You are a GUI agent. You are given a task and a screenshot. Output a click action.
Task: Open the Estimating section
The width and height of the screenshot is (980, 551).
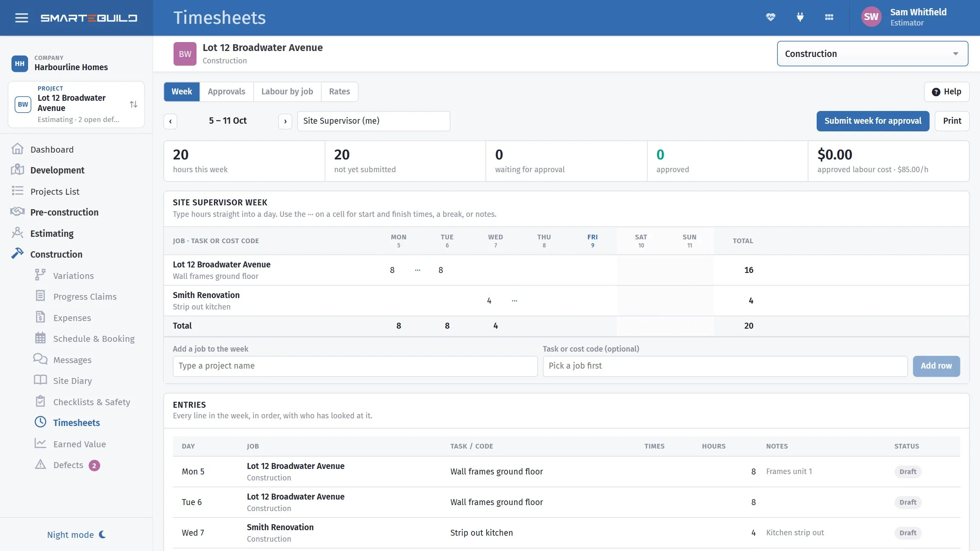pos(52,233)
